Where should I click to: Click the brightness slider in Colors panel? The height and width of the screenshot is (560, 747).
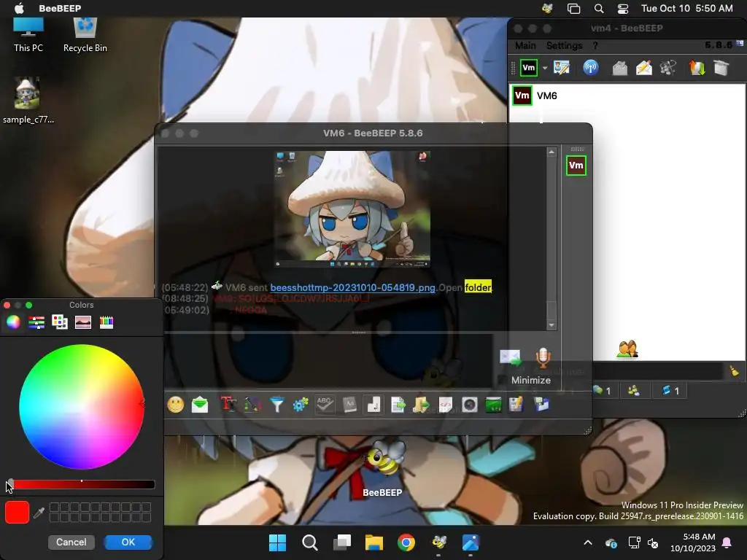click(x=82, y=485)
